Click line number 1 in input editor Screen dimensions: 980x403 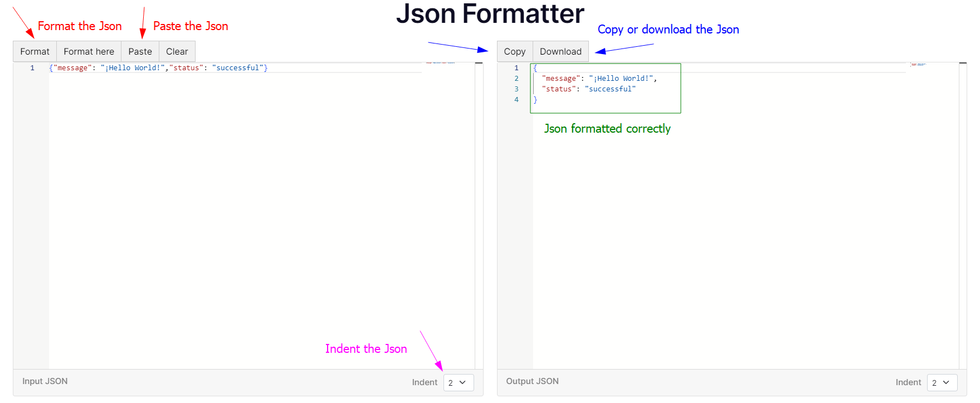pyautogui.click(x=32, y=68)
